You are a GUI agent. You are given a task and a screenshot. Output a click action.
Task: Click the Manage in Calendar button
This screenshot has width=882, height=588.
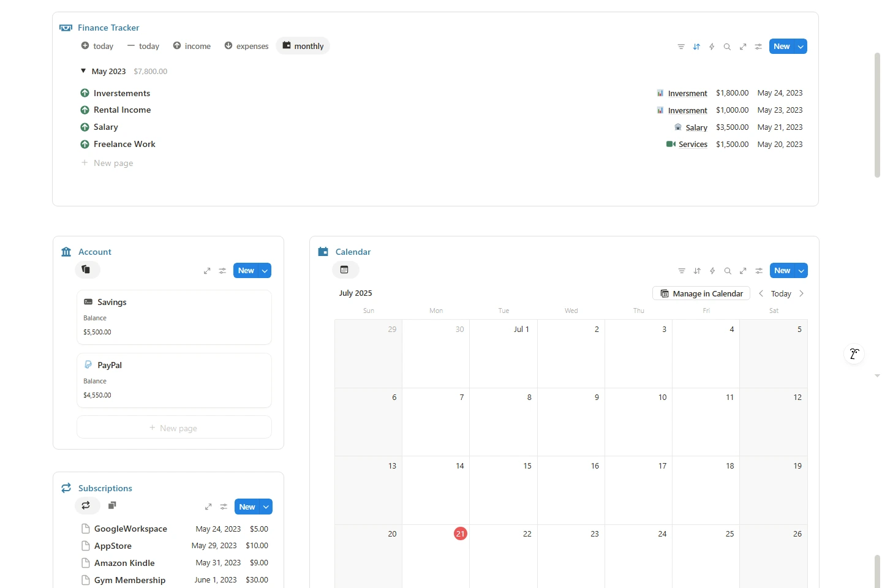click(x=701, y=293)
